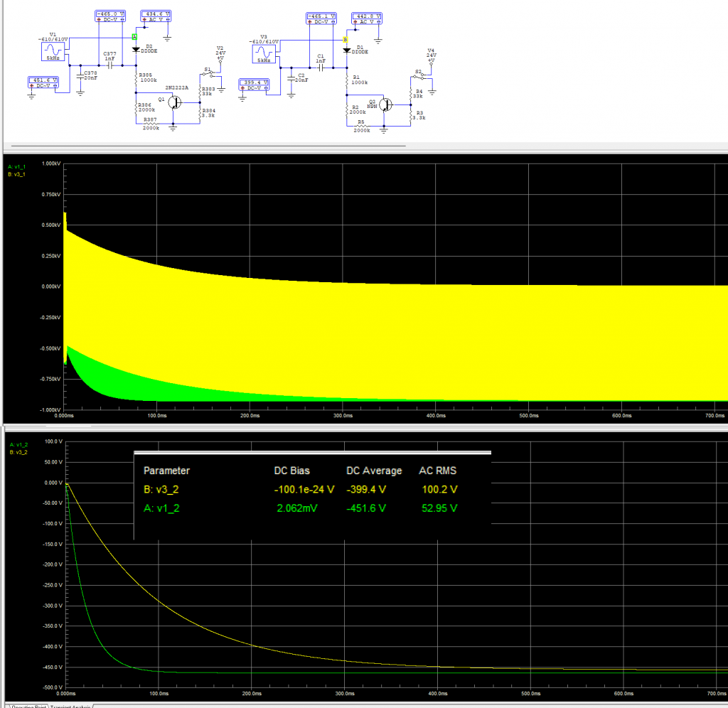Screen dimensions: 728x708
Task: Select NPN transistor Q2
Action: click(x=385, y=105)
